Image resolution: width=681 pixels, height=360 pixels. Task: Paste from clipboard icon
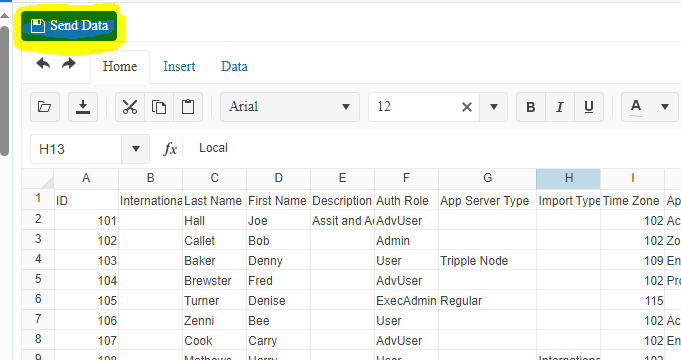point(188,107)
